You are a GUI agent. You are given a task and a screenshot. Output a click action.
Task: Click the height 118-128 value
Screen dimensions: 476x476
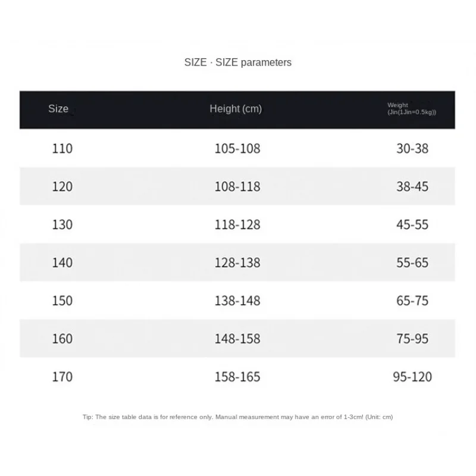(x=237, y=224)
